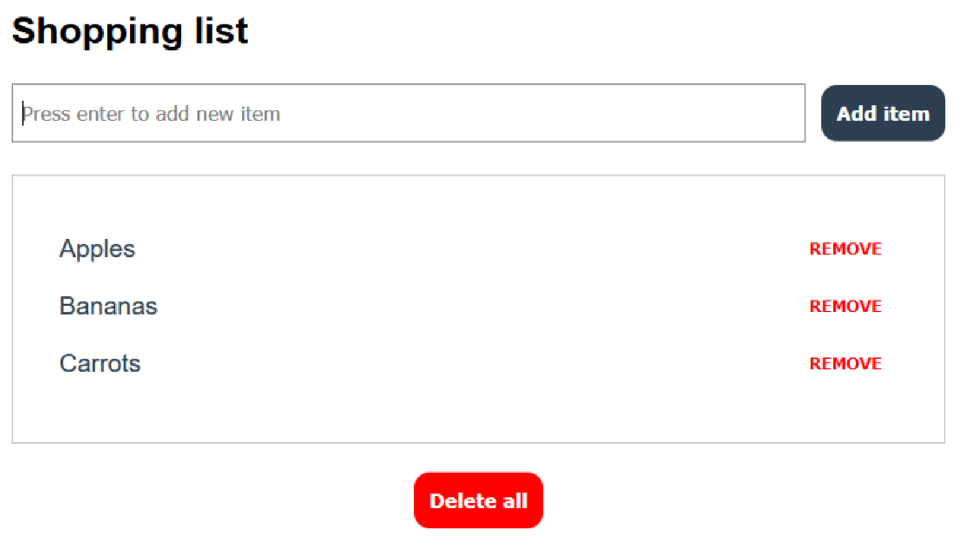Image resolution: width=980 pixels, height=549 pixels.
Task: Click the Add item button
Action: pos(883,113)
